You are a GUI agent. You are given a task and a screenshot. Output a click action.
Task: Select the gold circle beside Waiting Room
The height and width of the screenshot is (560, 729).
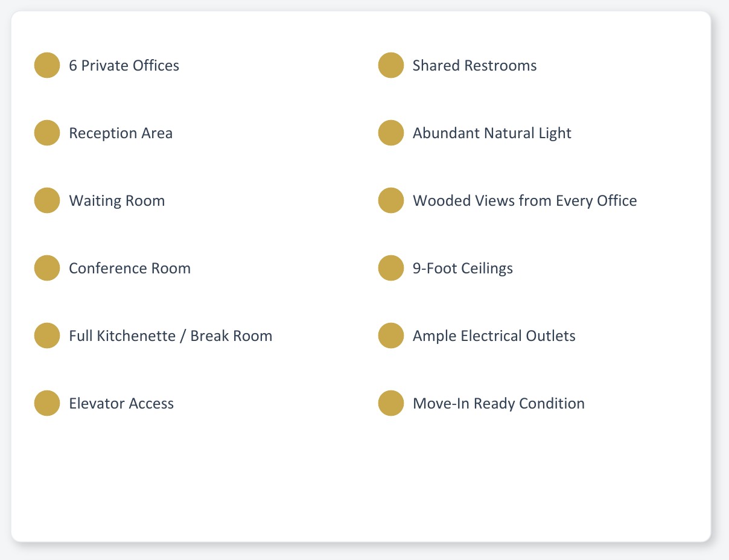pos(47,200)
